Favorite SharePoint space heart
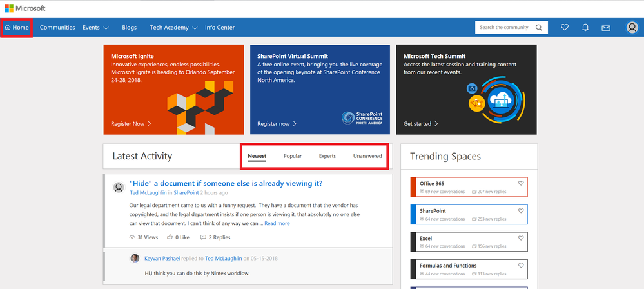 pyautogui.click(x=521, y=210)
